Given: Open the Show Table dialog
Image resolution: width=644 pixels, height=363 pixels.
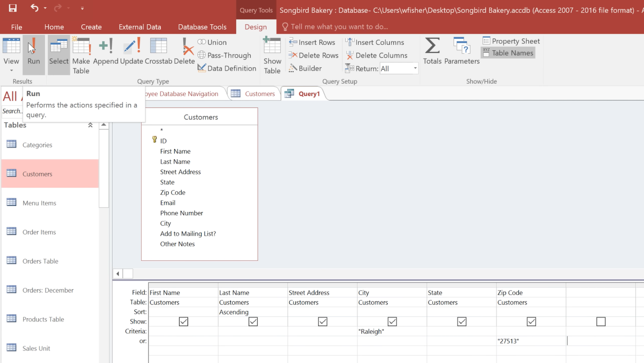Looking at the screenshot, I should (x=272, y=54).
